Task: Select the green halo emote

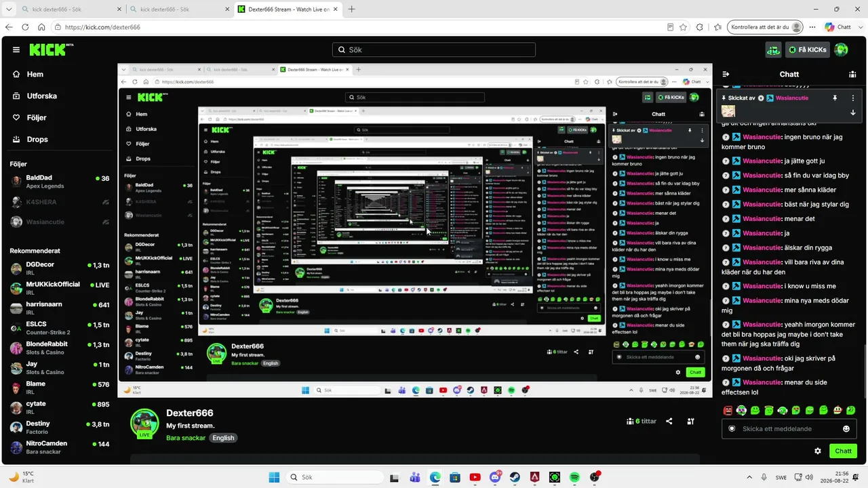Action: pyautogui.click(x=769, y=410)
